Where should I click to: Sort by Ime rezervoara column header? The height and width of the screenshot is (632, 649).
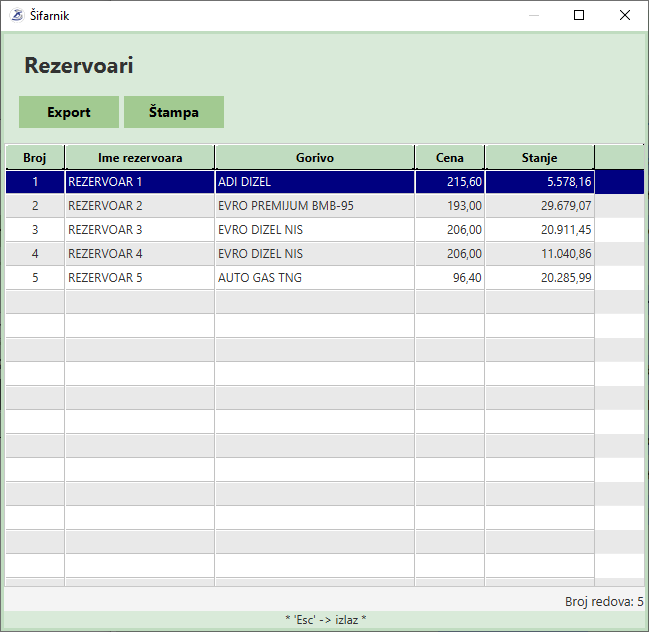coord(140,158)
